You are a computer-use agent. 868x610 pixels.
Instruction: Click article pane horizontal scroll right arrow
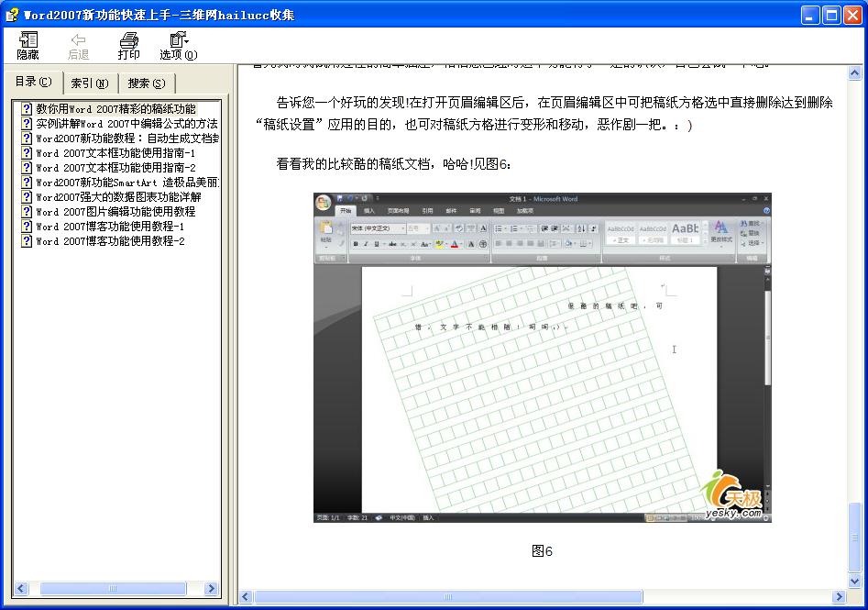[x=840, y=597]
